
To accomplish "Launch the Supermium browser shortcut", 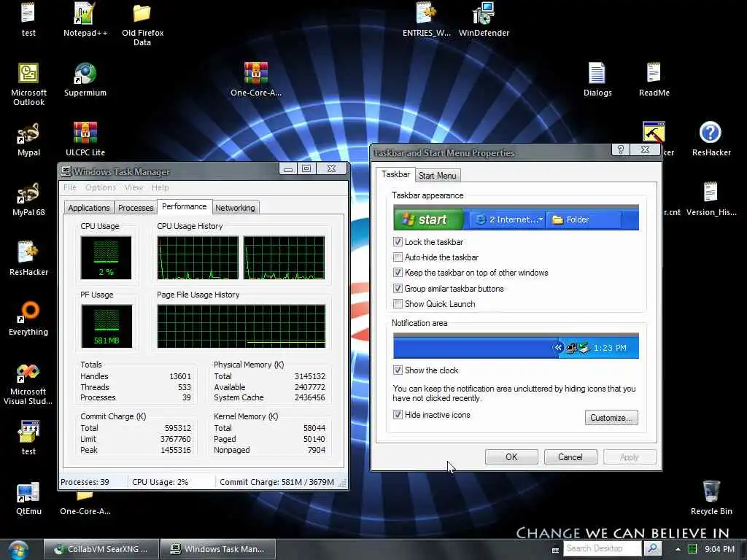I will (x=85, y=79).
